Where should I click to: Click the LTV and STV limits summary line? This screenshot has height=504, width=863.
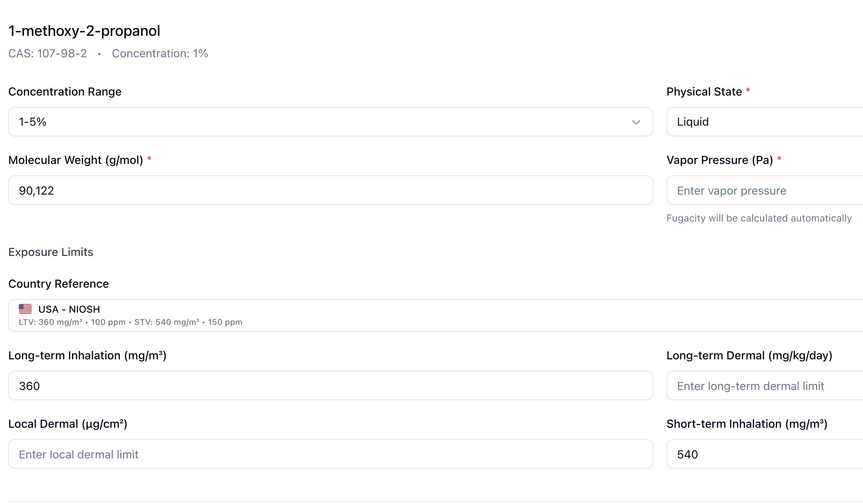pyautogui.click(x=130, y=322)
